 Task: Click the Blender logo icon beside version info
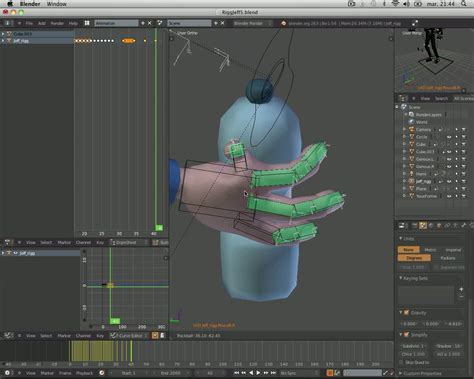284,23
